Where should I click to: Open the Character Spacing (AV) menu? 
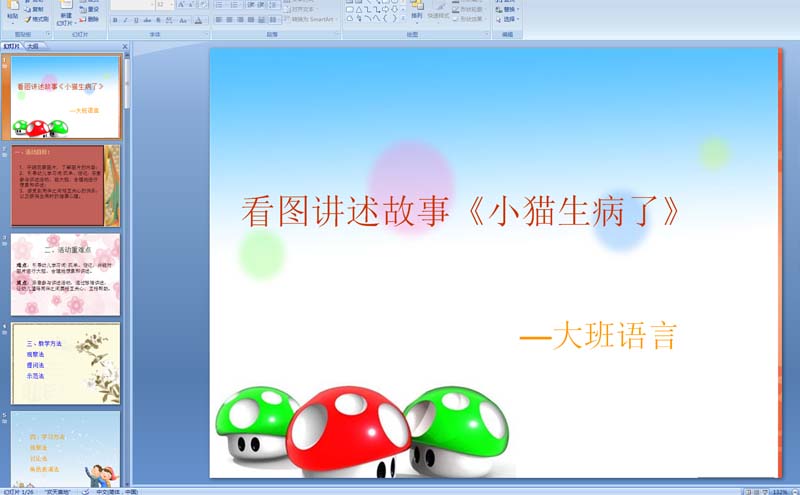pyautogui.click(x=169, y=20)
